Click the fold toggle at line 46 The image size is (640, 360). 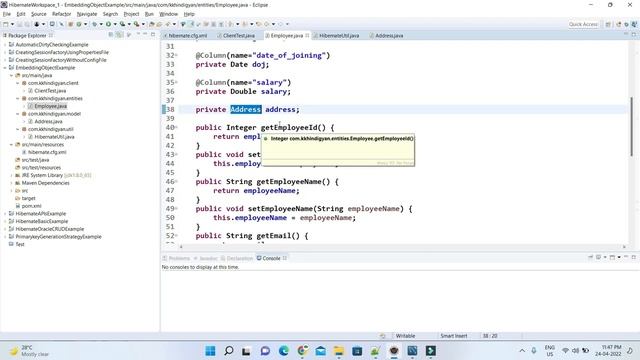coord(176,182)
